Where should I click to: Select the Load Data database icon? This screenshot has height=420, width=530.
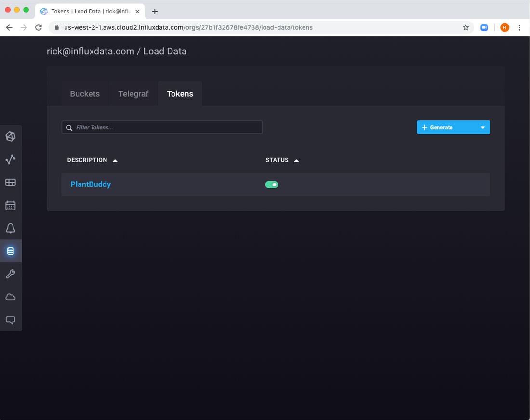[x=11, y=251]
